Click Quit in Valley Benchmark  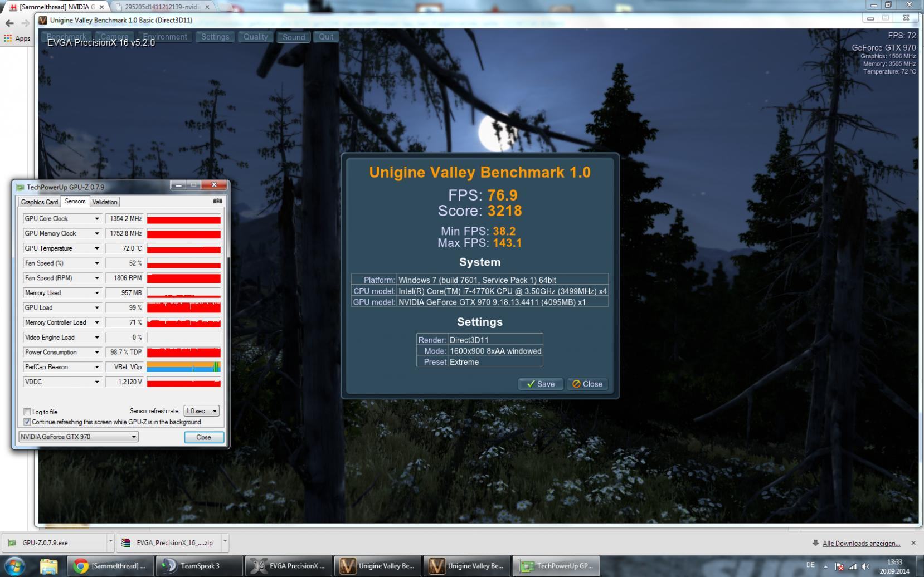point(326,37)
